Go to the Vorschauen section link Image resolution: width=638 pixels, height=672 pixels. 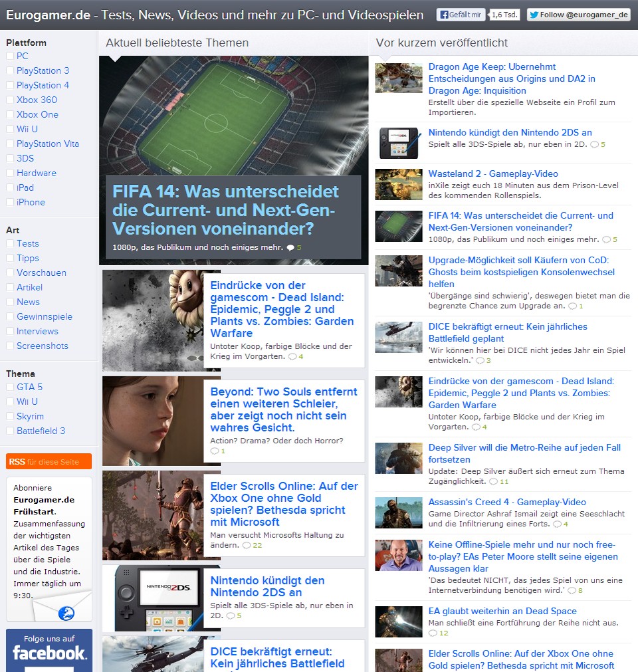tap(42, 273)
